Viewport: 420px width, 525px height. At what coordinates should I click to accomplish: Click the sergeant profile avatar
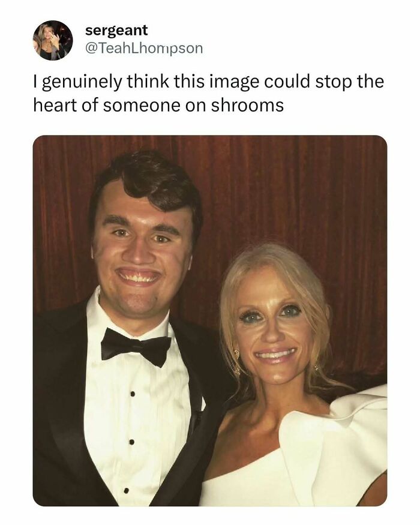click(52, 40)
